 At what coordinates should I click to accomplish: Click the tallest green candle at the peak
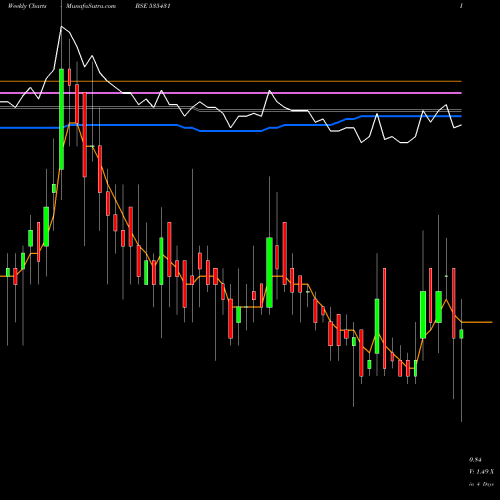pos(61,119)
